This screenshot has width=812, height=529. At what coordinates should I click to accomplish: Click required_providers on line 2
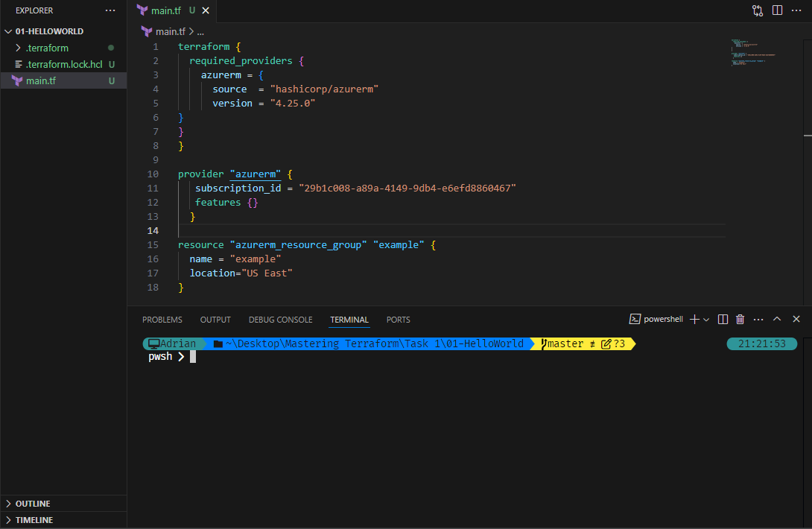tap(241, 60)
